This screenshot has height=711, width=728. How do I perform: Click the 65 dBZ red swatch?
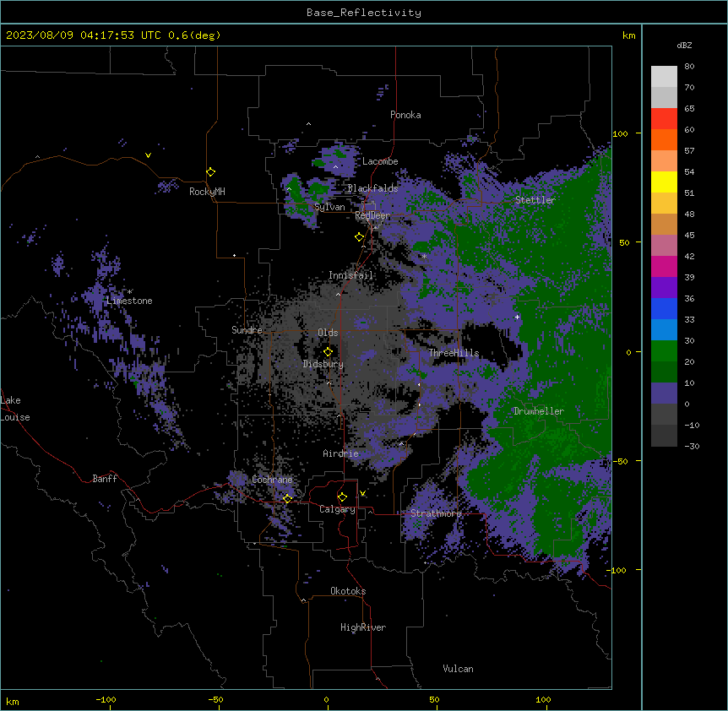point(664,119)
